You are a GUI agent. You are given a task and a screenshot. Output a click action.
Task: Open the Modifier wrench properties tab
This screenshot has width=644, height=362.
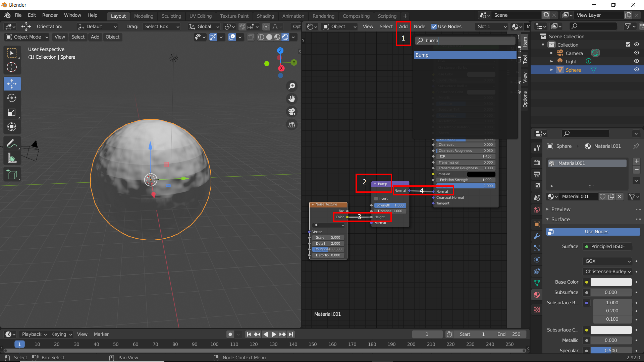coord(537,236)
